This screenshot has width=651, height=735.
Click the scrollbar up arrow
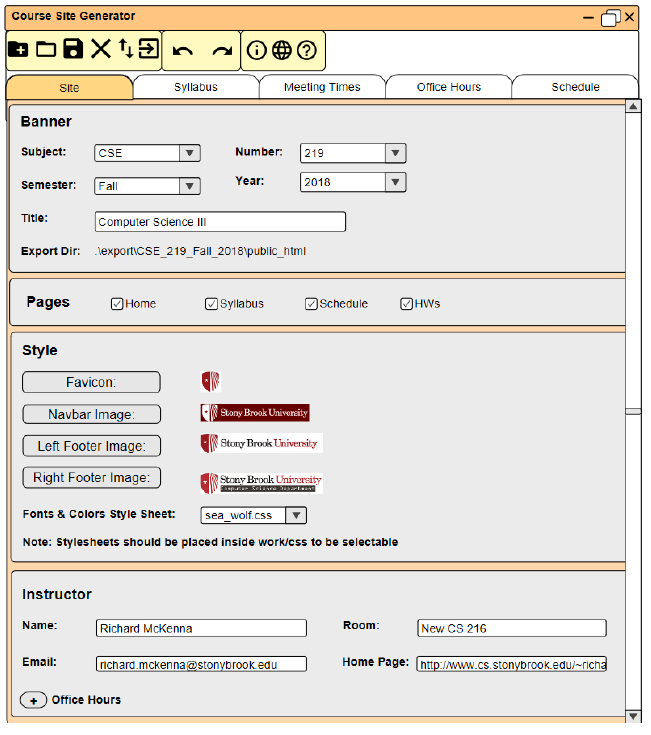633,106
